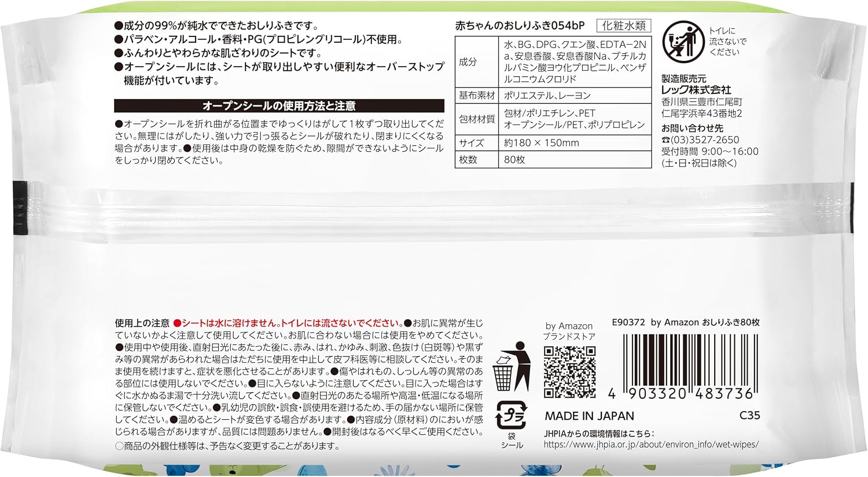Click the 成分の99%が純水 bullet line
Viewport: 868px width, 477px height.
pos(216,25)
